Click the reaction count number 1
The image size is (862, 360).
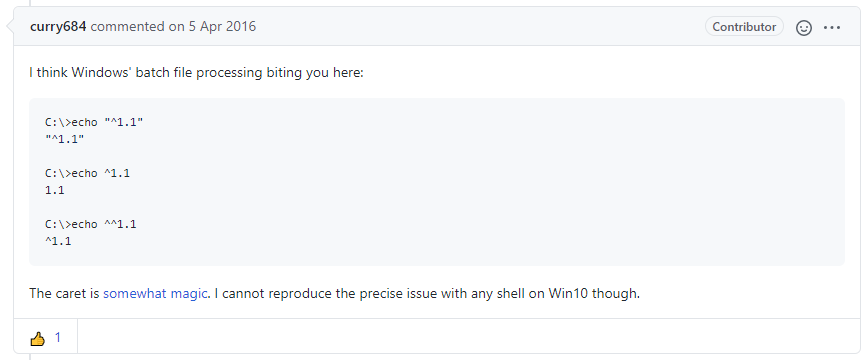(58, 337)
